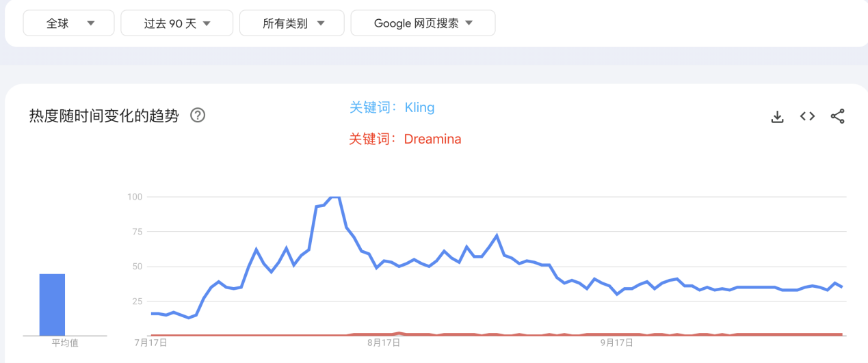
Task: Select the 7月17日 date marker
Action: pyautogui.click(x=151, y=342)
